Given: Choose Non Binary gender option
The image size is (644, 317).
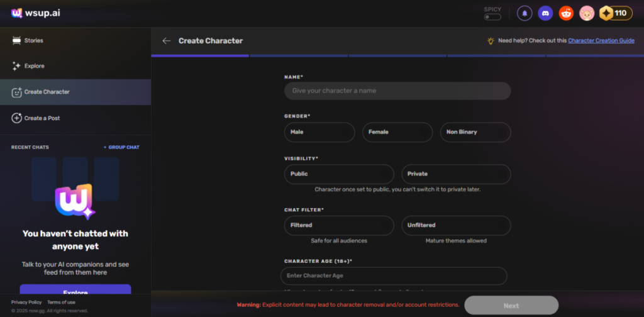Looking at the screenshot, I should click(x=475, y=132).
